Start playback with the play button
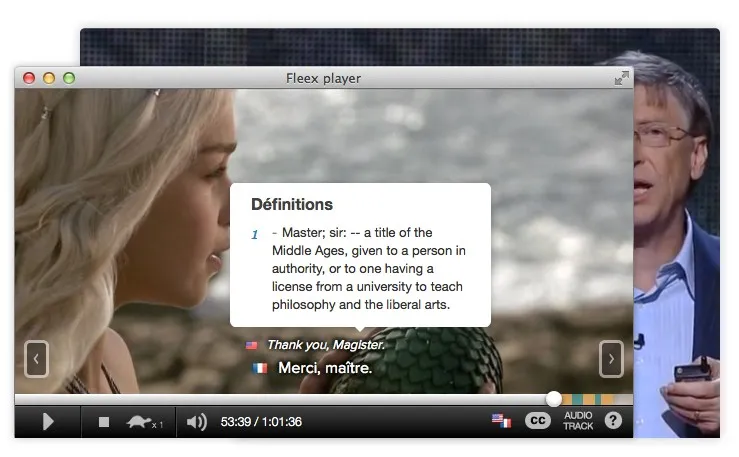The height and width of the screenshot is (457, 739). (x=48, y=421)
